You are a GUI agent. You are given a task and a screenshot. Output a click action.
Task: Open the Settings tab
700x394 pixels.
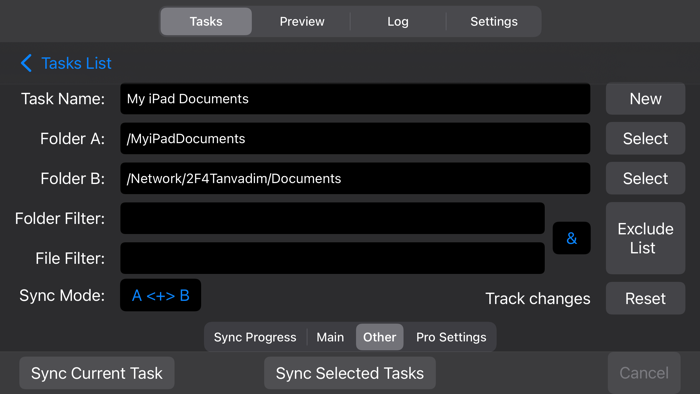pyautogui.click(x=494, y=21)
